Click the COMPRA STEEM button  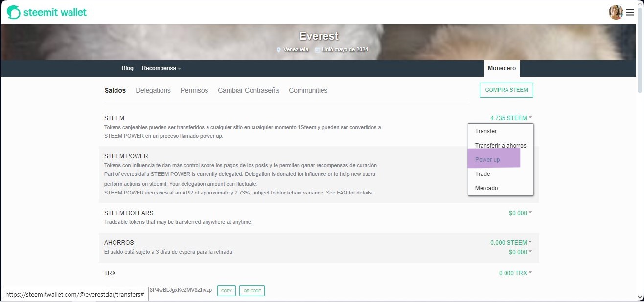coord(506,90)
